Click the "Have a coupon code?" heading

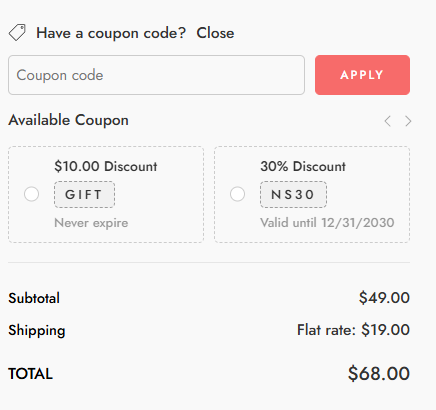pyautogui.click(x=111, y=33)
